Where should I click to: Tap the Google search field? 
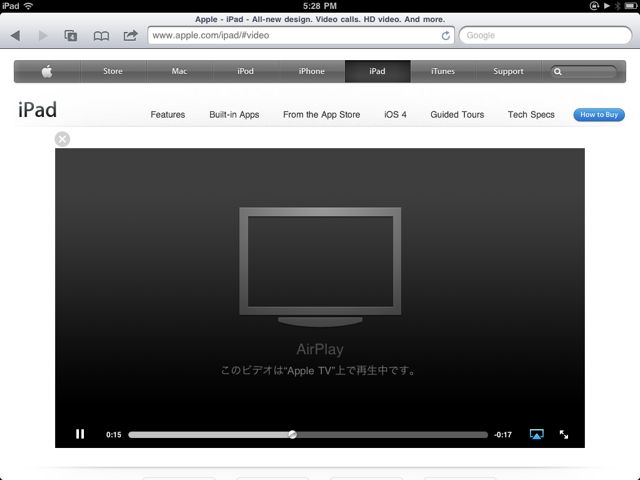pos(545,36)
